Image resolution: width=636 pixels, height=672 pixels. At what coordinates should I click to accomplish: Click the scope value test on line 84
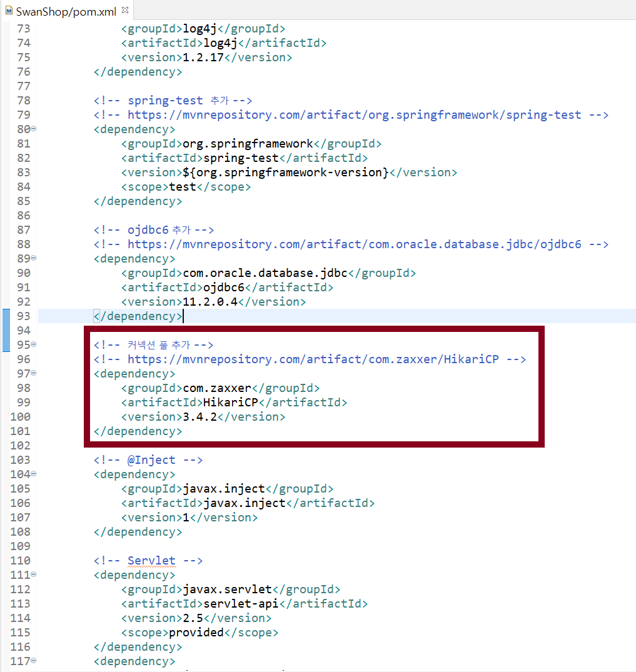[x=183, y=187]
